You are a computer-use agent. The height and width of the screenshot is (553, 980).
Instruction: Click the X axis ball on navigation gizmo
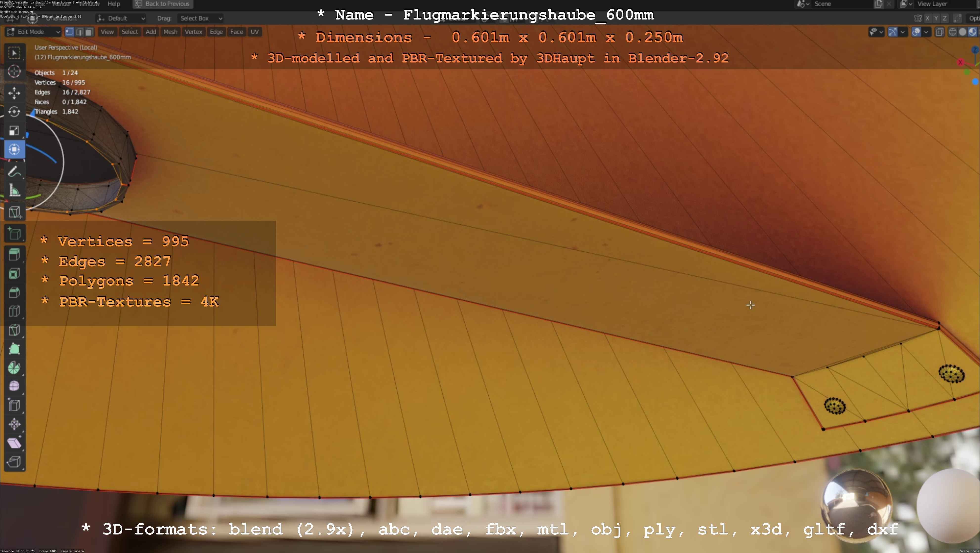tap(961, 62)
